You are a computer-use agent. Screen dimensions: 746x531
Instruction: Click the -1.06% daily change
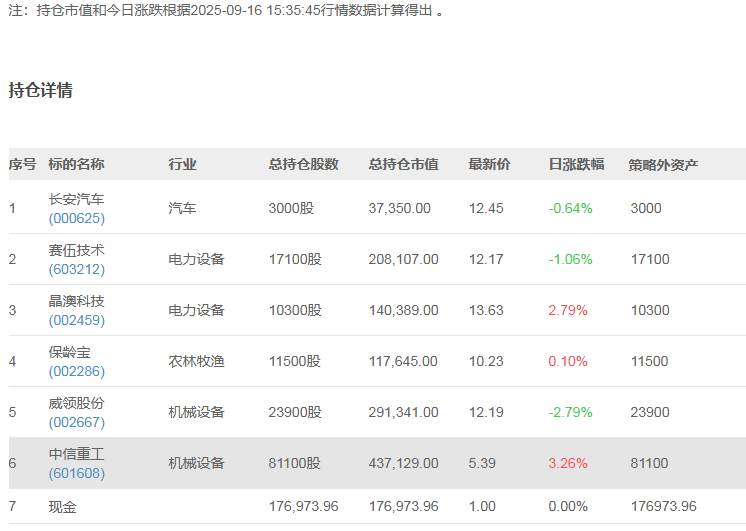pyautogui.click(x=570, y=259)
